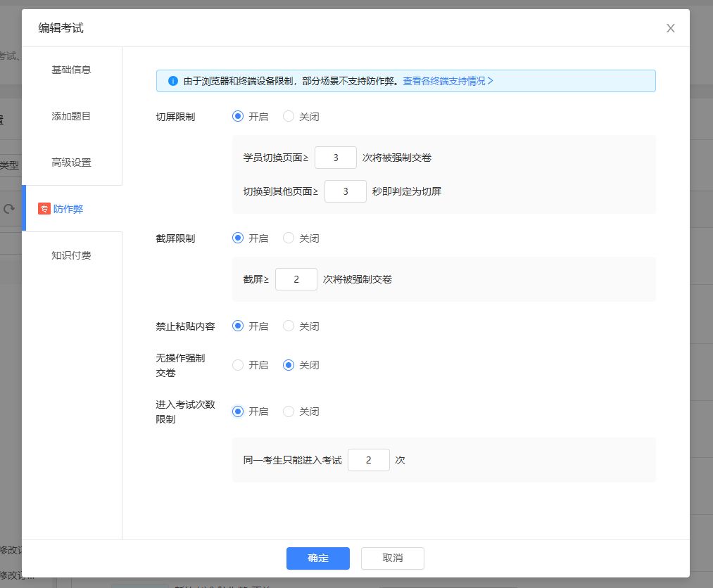Disable 切屏限制 by selecting 关闭
The width and height of the screenshot is (713, 588).
[289, 117]
